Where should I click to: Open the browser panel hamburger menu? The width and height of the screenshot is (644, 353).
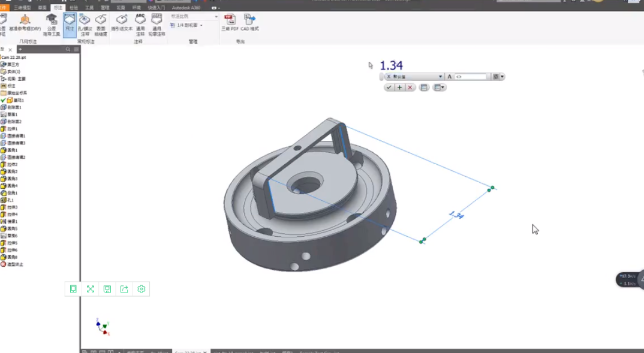pyautogui.click(x=76, y=49)
